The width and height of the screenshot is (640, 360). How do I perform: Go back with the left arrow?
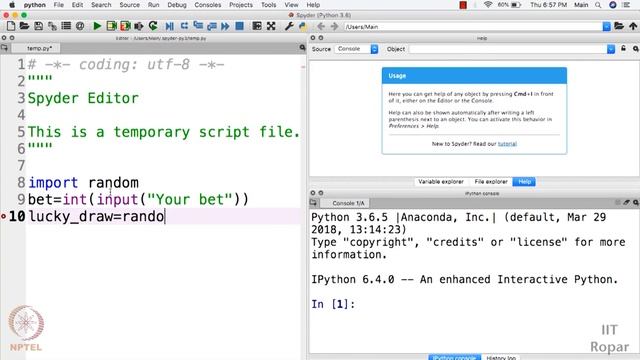tap(321, 27)
